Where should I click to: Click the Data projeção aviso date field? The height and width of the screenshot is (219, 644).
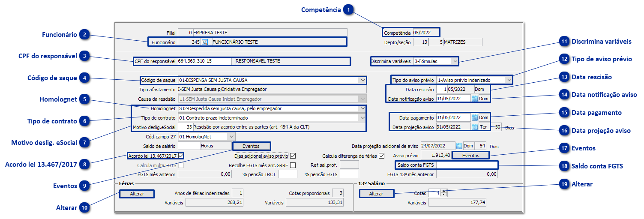(x=453, y=127)
